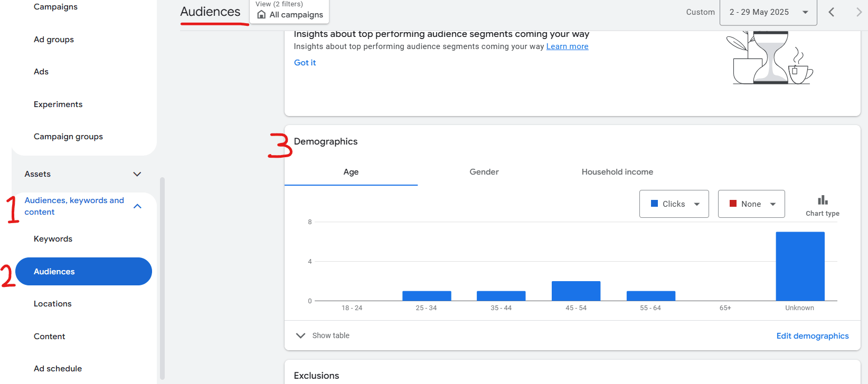The width and height of the screenshot is (868, 384).
Task: Open Content in the sidebar
Action: 50,337
